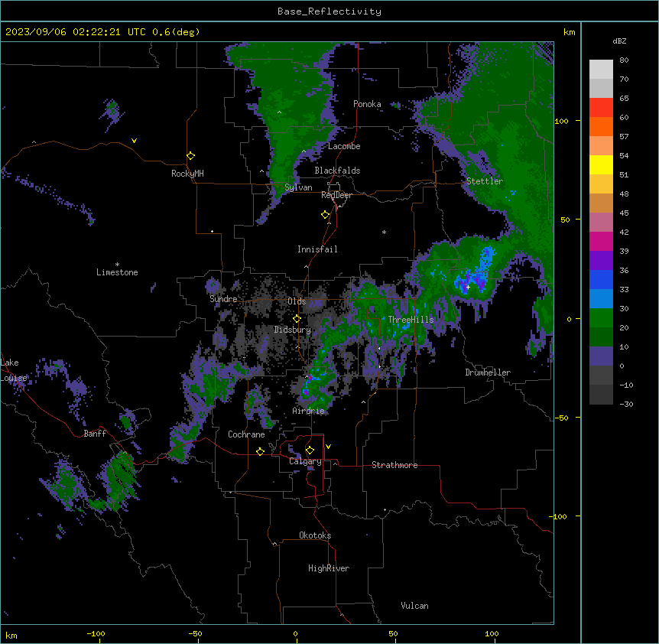Click the -100 km mark on the bottom axis
The height and width of the screenshot is (644, 659).
point(96,633)
